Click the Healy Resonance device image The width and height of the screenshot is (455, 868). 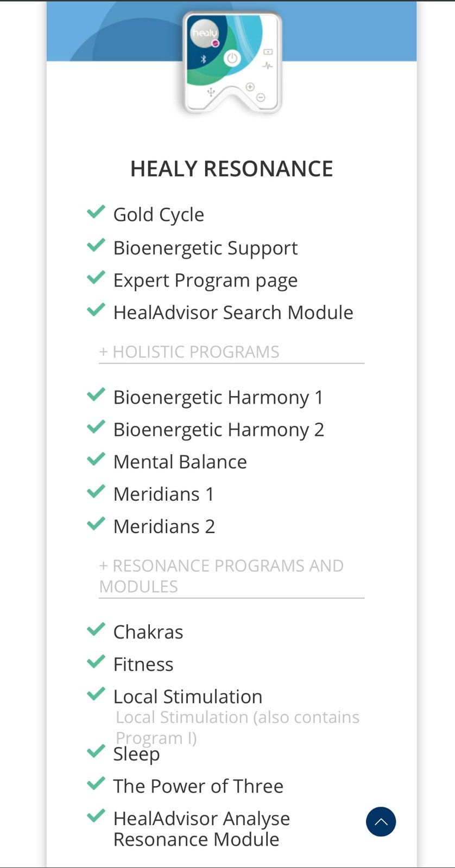point(232,62)
